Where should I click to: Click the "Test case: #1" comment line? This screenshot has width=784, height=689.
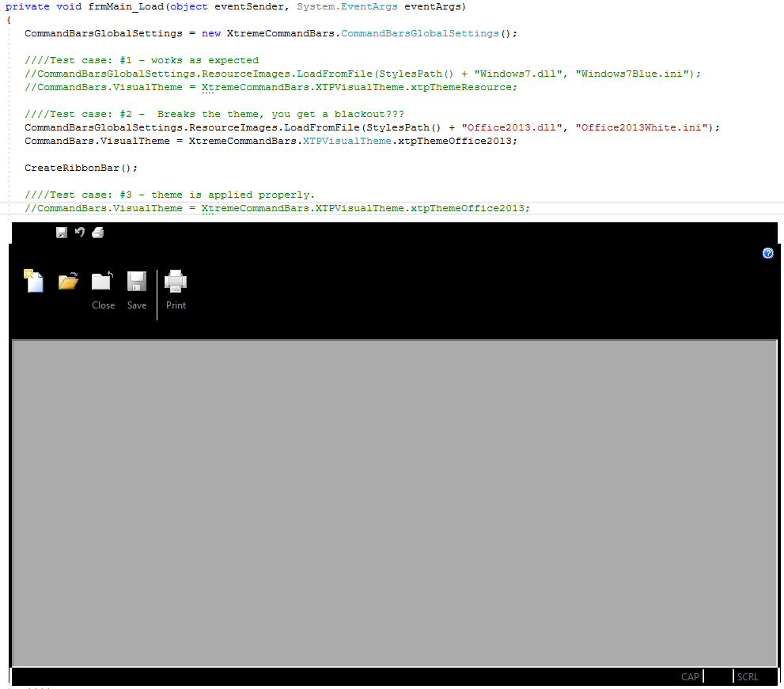(142, 60)
